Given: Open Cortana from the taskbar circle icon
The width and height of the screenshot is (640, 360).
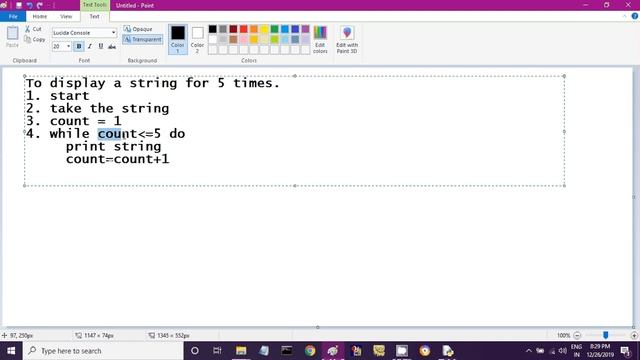Looking at the screenshot, I should (x=195, y=351).
